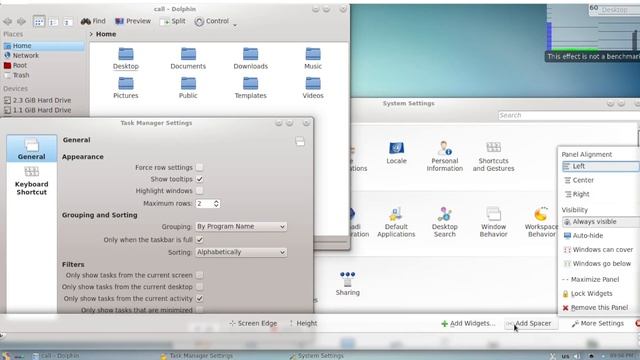Image resolution: width=640 pixels, height=360 pixels.
Task: Open the Videos folder in Dolphin
Action: (313, 88)
